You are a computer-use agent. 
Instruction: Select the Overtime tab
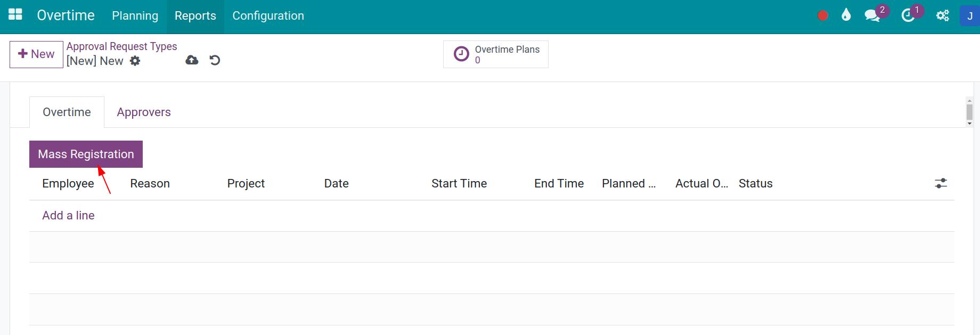pyautogui.click(x=67, y=112)
